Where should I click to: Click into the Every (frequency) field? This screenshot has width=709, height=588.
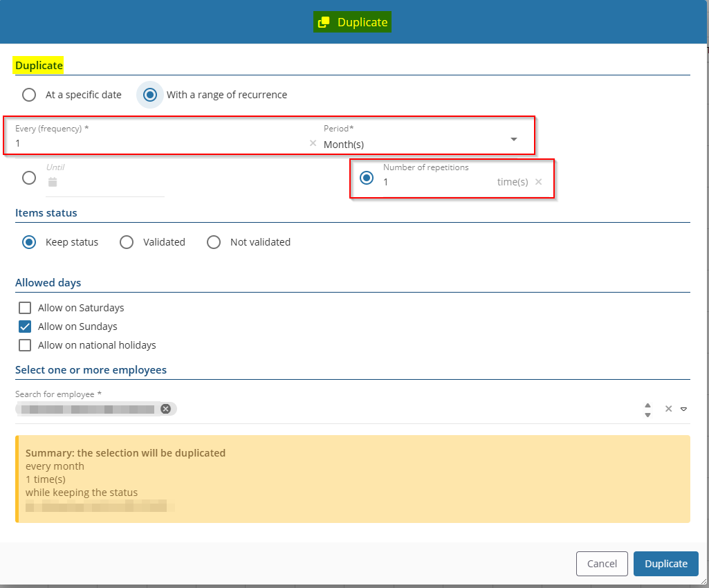(159, 144)
